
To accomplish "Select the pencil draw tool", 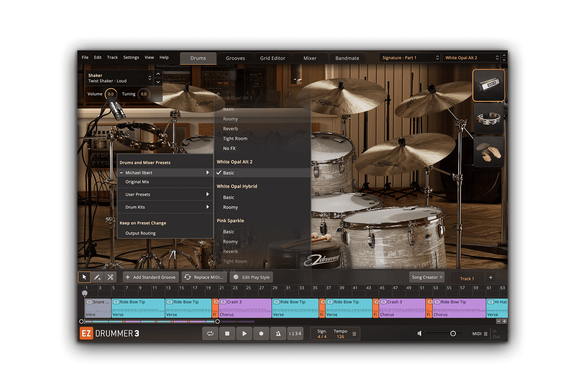I will coord(97,277).
